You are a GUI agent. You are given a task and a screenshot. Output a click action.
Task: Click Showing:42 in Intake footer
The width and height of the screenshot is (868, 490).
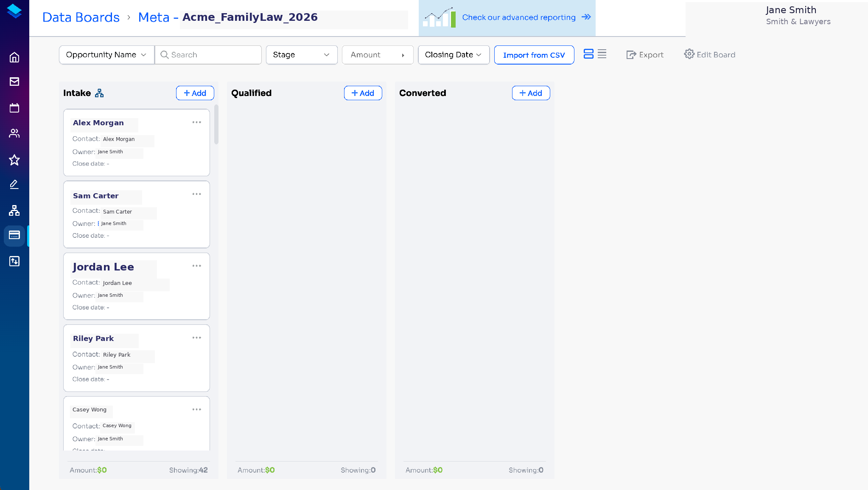pos(188,470)
